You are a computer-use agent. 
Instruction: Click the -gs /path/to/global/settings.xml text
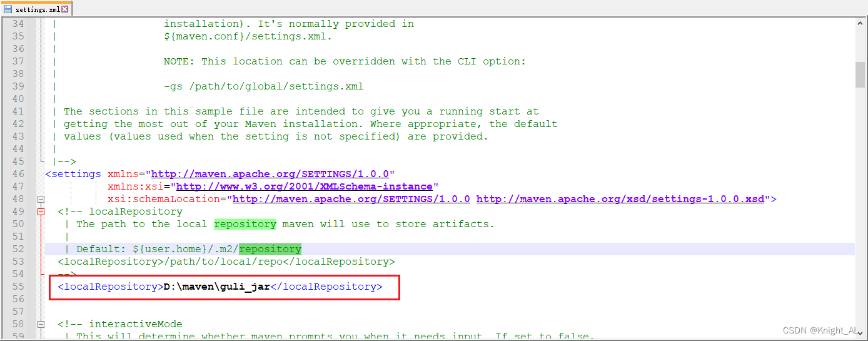264,86
